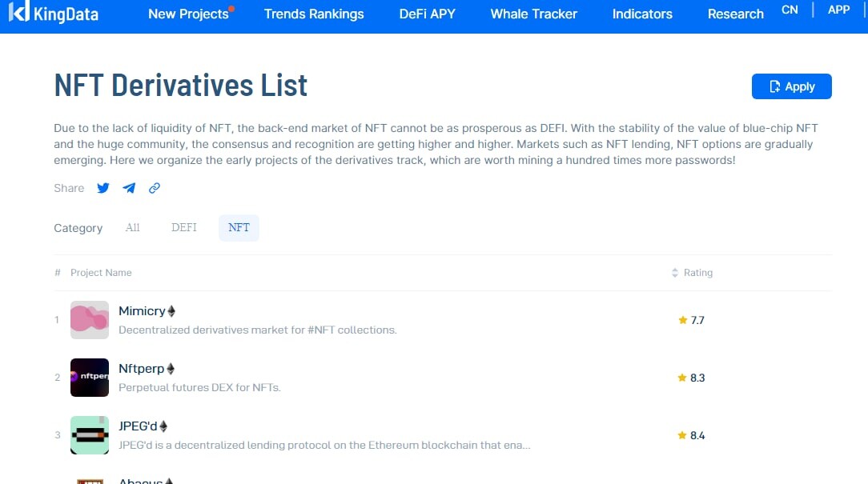Share via the Telegram icon
Image resolution: width=868 pixels, height=484 pixels.
click(x=129, y=188)
